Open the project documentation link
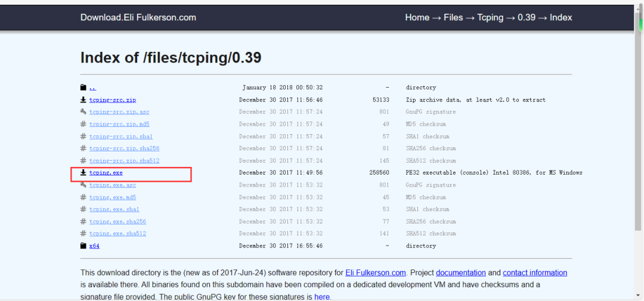Screen dimensions: 644x301 point(460,272)
